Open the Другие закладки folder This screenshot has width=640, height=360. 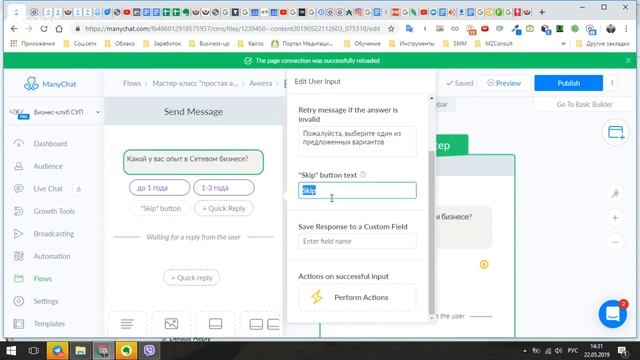(x=602, y=43)
